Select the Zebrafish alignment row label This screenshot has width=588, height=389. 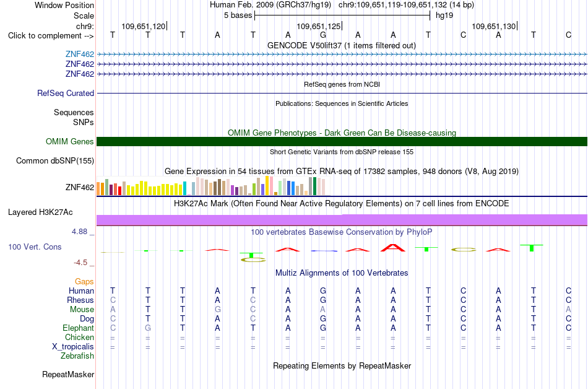(x=77, y=356)
